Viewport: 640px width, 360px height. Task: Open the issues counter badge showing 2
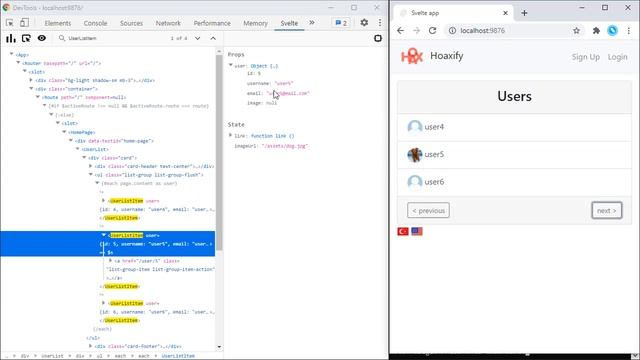pyautogui.click(x=341, y=23)
